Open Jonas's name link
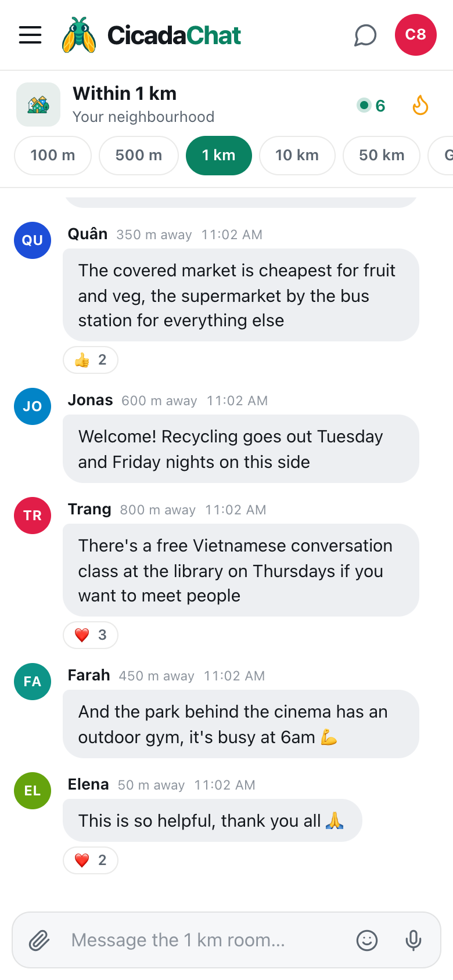 (x=91, y=400)
